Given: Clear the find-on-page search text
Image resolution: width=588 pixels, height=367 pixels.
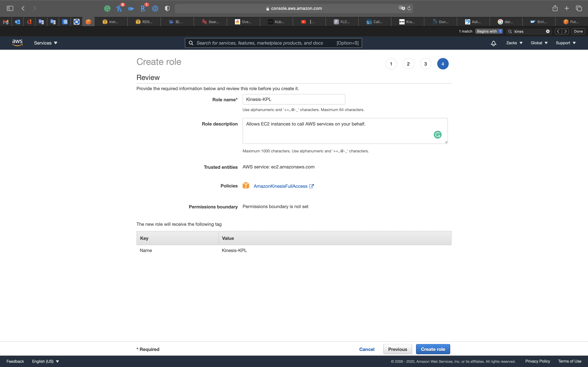Looking at the screenshot, I should (x=548, y=31).
